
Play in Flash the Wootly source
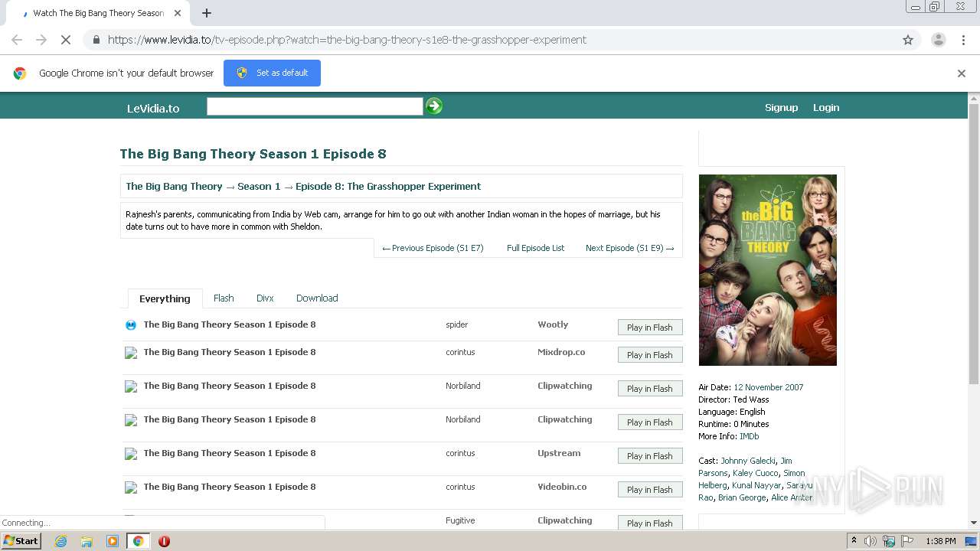point(650,328)
